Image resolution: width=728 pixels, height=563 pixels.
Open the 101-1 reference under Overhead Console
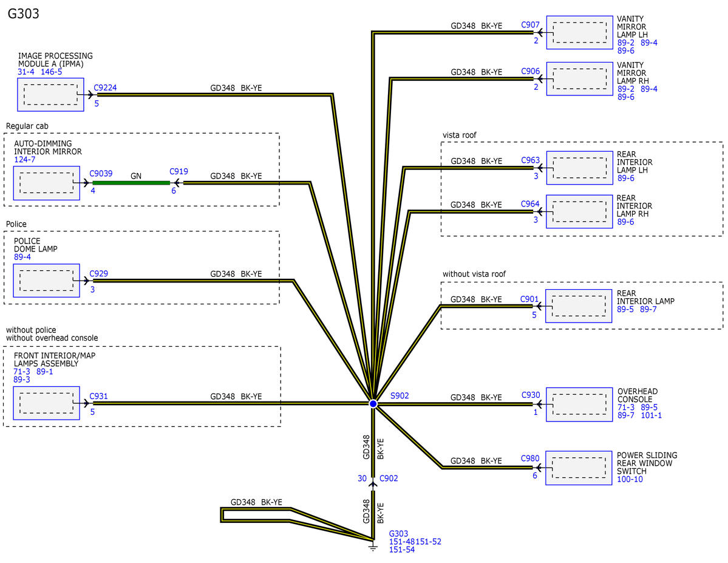click(651, 415)
